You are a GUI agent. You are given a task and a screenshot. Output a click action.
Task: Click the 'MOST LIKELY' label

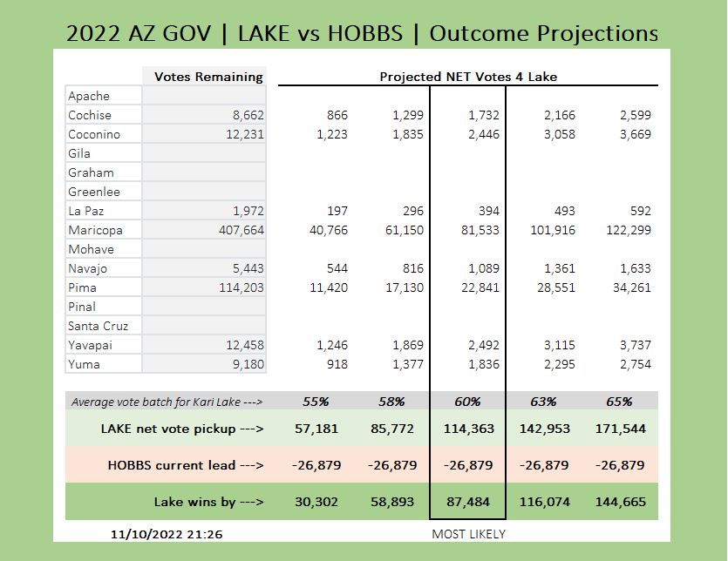(468, 535)
